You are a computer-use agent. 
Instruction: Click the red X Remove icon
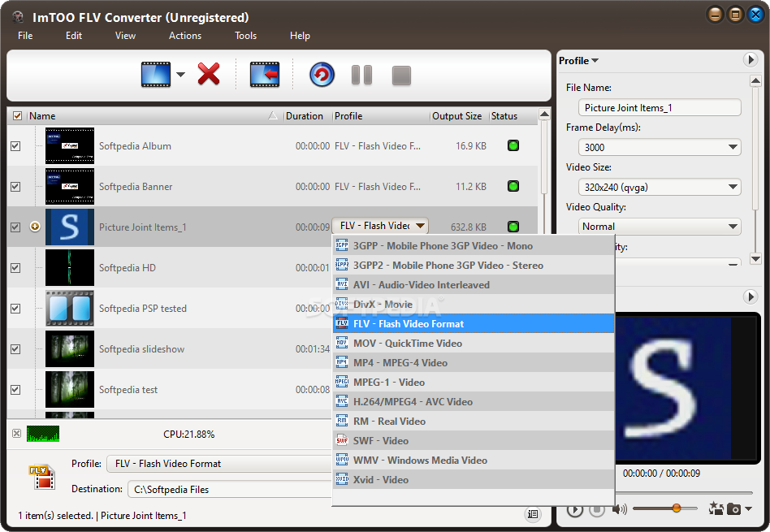tap(209, 74)
